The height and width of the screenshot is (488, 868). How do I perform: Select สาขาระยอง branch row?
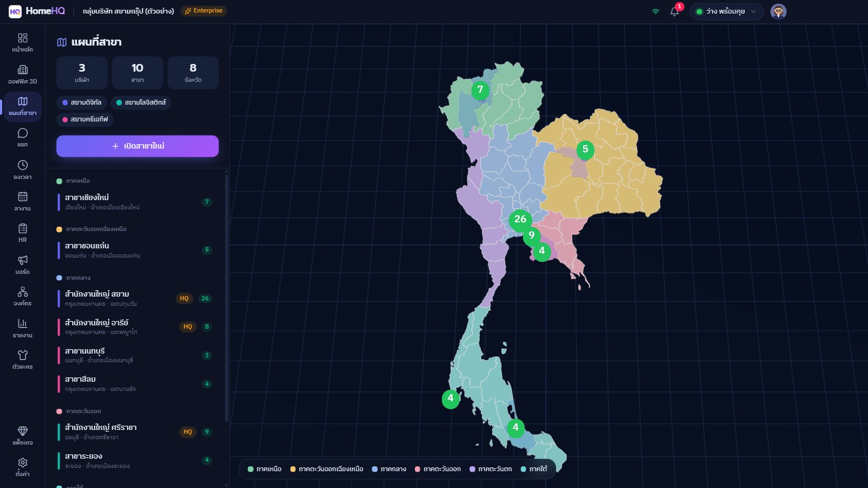click(x=137, y=460)
